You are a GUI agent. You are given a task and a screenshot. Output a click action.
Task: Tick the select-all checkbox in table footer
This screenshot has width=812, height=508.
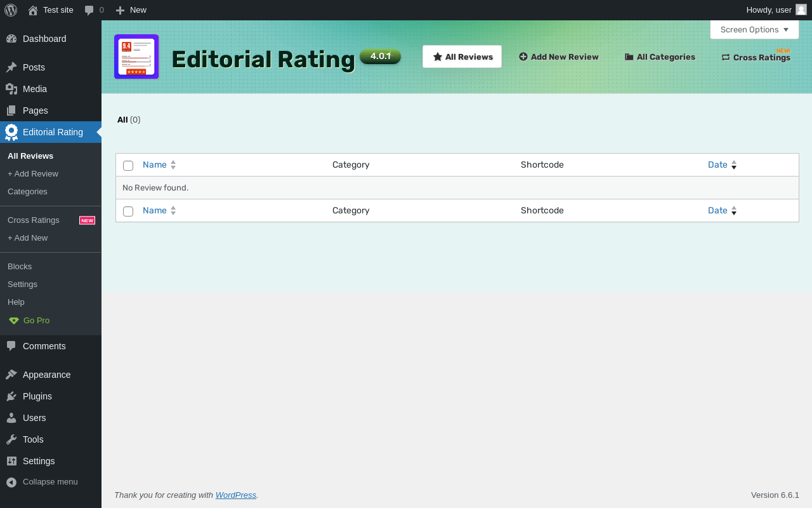[128, 211]
